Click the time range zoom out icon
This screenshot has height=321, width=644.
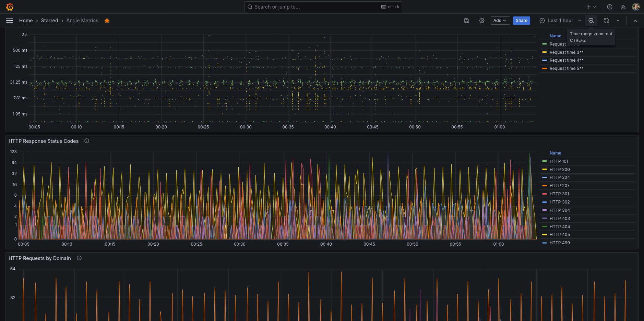point(591,21)
